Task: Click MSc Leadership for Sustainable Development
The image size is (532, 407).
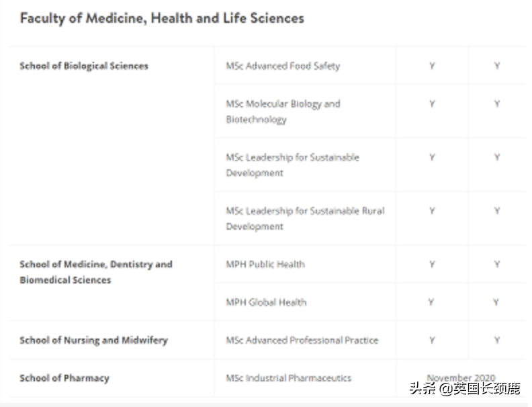Action: tap(292, 165)
